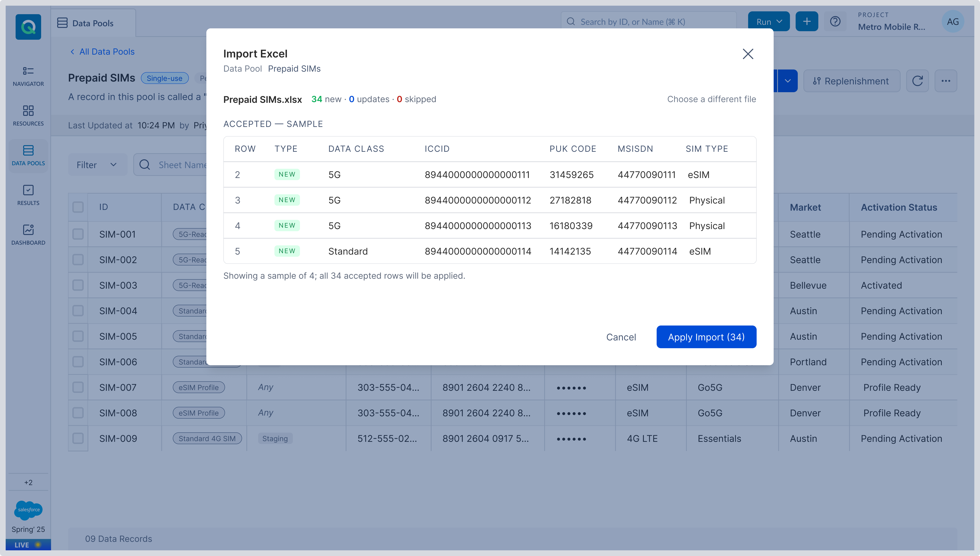Open Resources in the sidebar
The image size is (980, 556).
[x=28, y=116]
